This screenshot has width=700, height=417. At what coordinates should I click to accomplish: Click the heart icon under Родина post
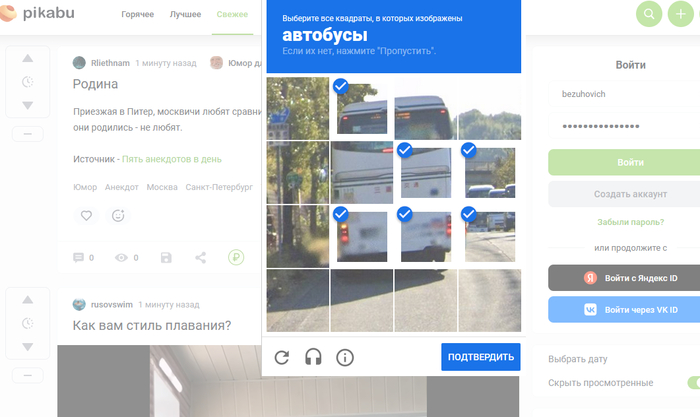pos(86,215)
